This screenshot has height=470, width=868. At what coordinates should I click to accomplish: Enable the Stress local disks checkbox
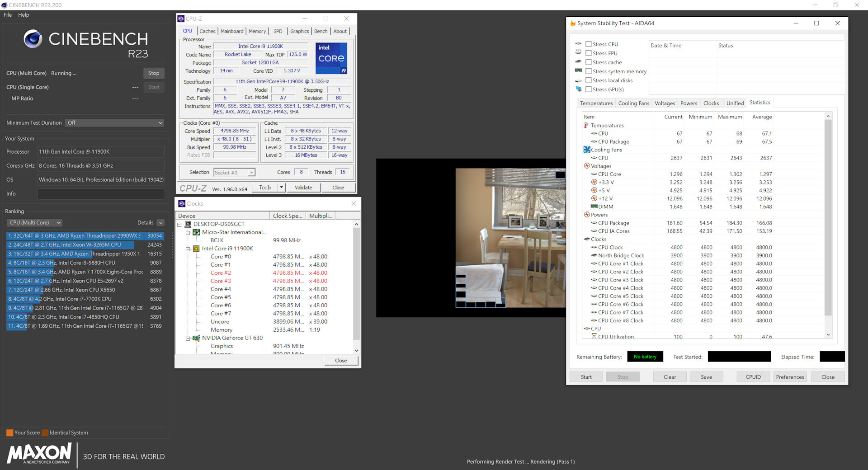589,80
